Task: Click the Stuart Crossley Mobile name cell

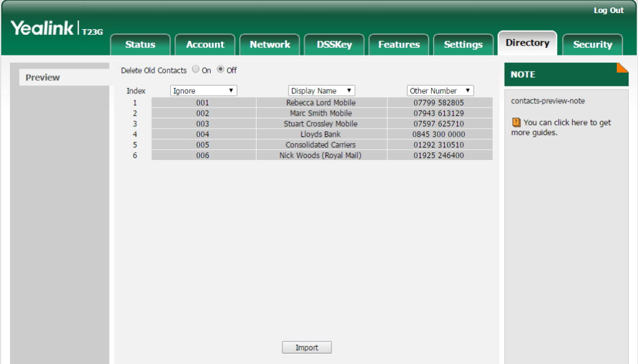Action: [321, 124]
